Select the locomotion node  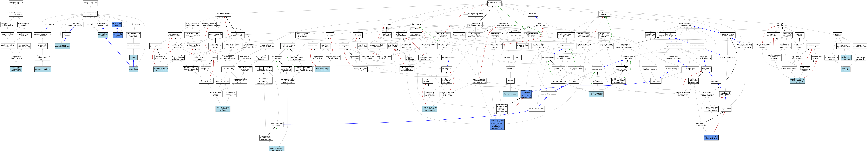click(x=387, y=24)
